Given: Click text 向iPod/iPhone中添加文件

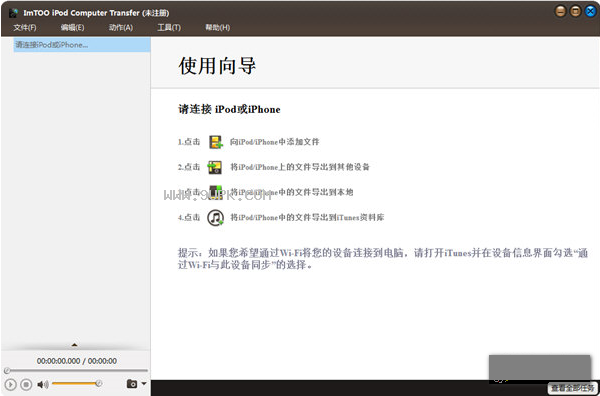Looking at the screenshot, I should pyautogui.click(x=274, y=142).
